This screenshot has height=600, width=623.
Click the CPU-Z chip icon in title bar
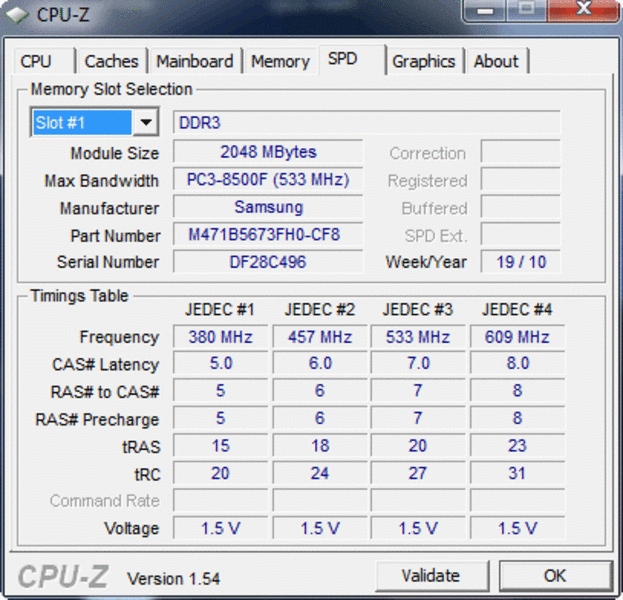(x=17, y=15)
